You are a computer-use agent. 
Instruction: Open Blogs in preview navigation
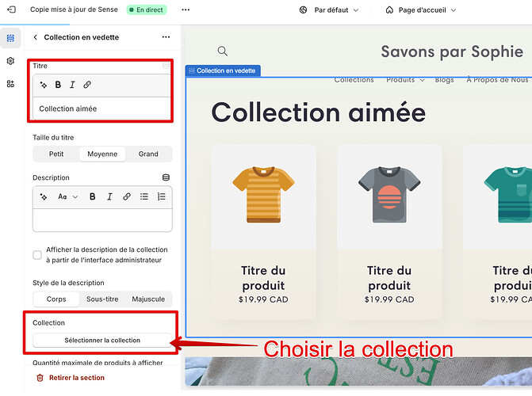(x=445, y=80)
